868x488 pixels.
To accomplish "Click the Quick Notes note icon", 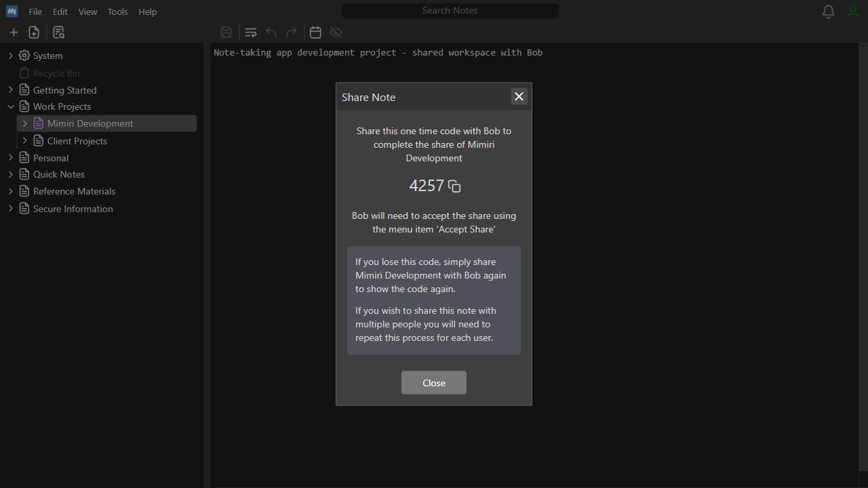I will 24,174.
